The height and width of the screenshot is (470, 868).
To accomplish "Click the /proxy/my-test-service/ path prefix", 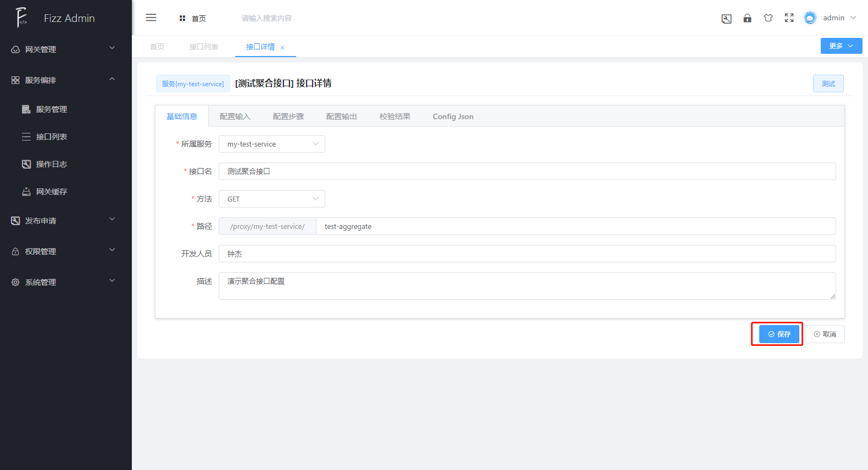I will tap(268, 226).
